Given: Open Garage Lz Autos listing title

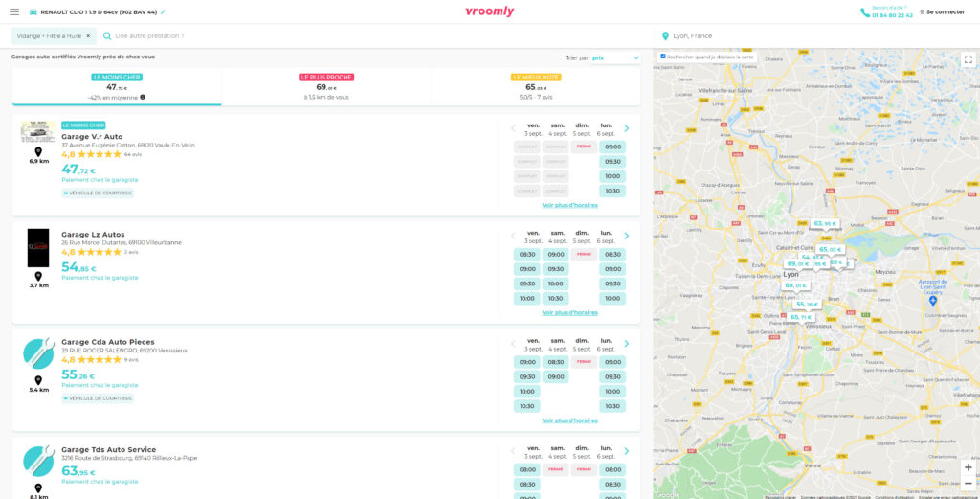Looking at the screenshot, I should pyautogui.click(x=93, y=235).
